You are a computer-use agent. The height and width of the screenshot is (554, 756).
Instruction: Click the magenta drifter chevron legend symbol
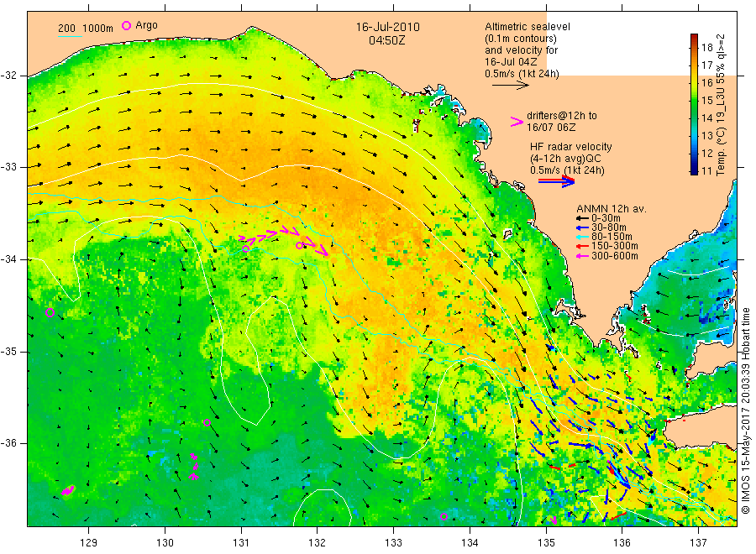pyautogui.click(x=517, y=122)
